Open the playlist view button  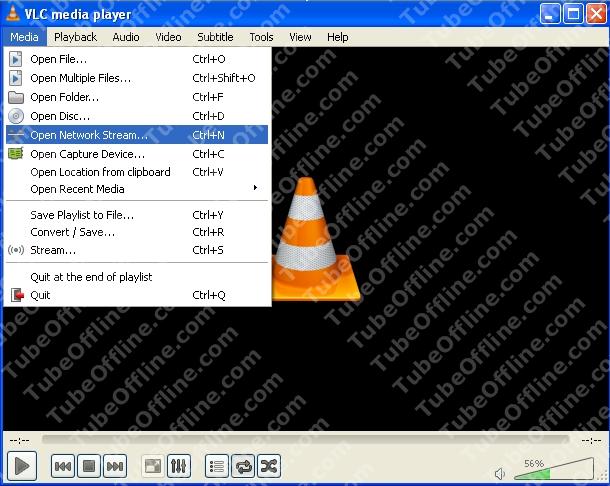coord(217,466)
